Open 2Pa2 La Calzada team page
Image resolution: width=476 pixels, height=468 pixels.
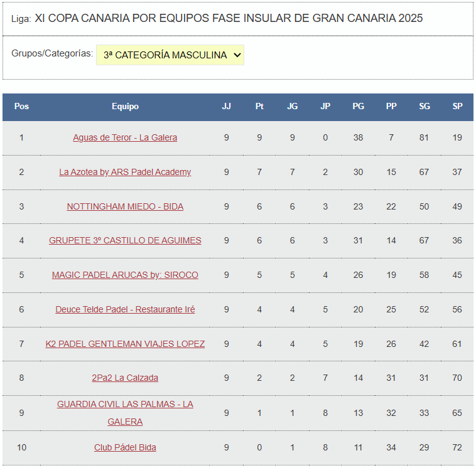tap(125, 378)
